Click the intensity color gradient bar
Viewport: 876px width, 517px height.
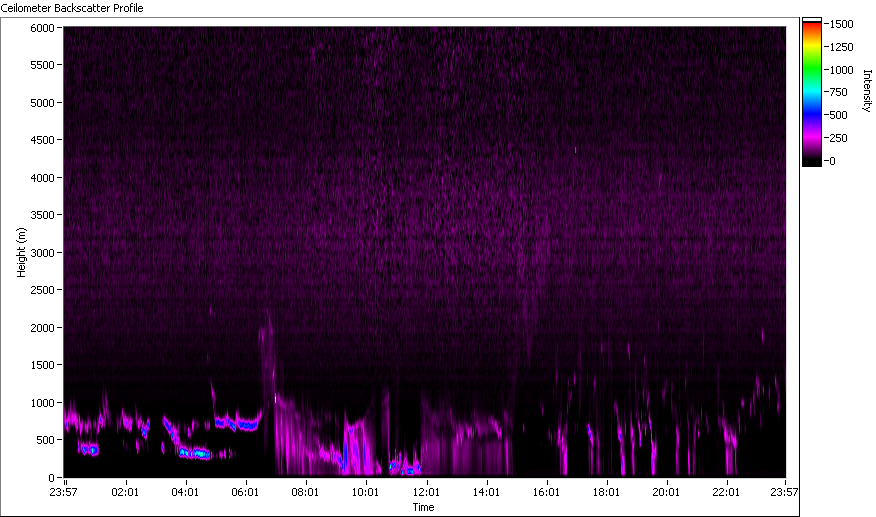click(x=812, y=92)
